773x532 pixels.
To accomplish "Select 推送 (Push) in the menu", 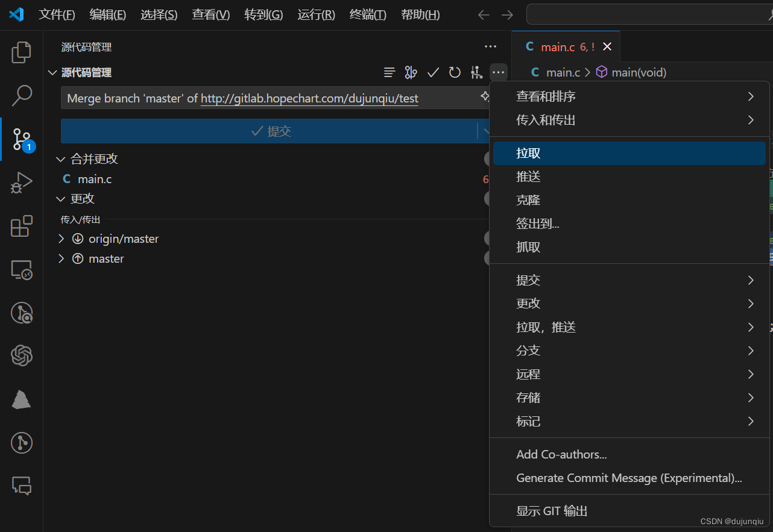I will pyautogui.click(x=629, y=177).
